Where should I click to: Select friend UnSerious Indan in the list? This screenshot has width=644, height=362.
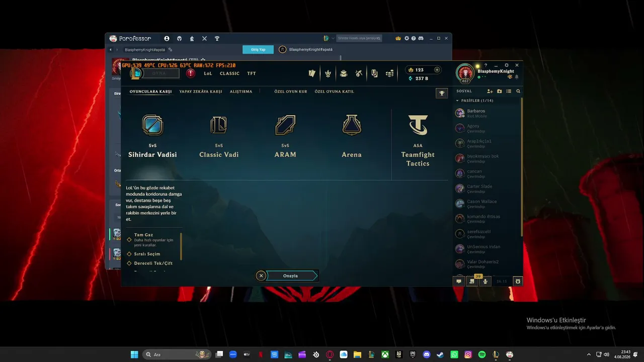pyautogui.click(x=487, y=249)
